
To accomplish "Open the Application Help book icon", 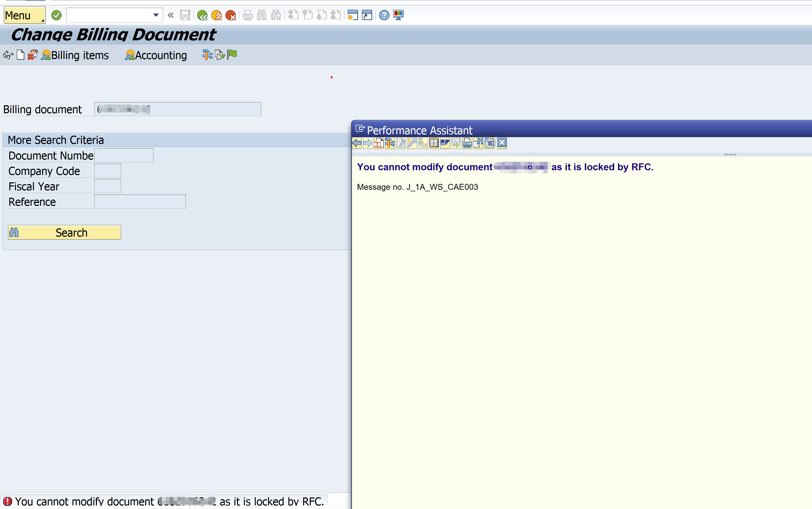I will tap(434, 143).
